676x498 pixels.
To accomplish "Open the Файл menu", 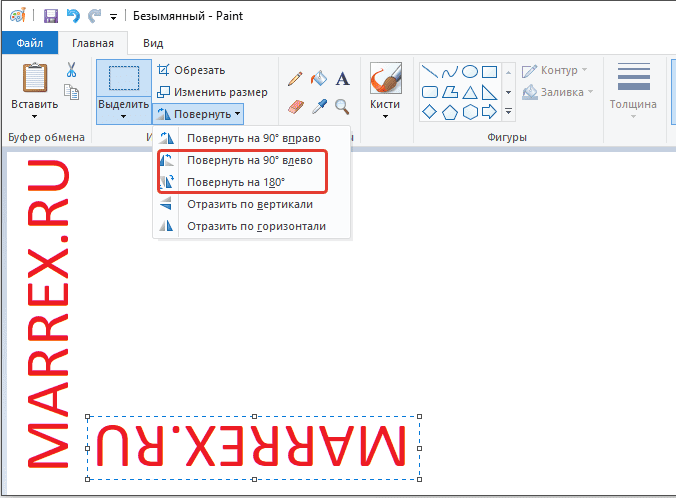I will 30,43.
